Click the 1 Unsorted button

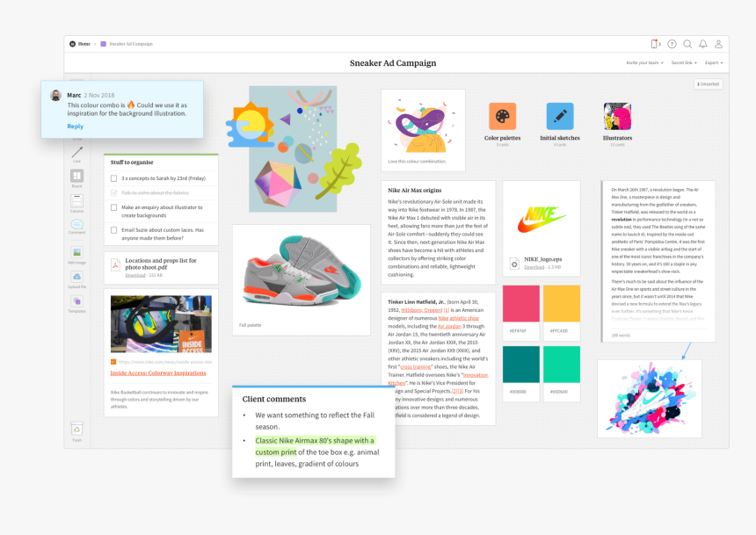708,83
